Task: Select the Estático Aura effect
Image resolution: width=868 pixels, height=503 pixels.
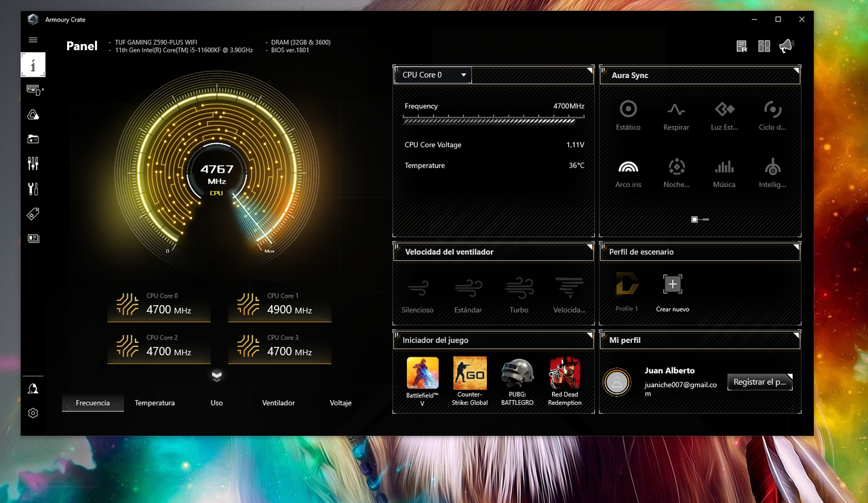Action: pyautogui.click(x=628, y=115)
